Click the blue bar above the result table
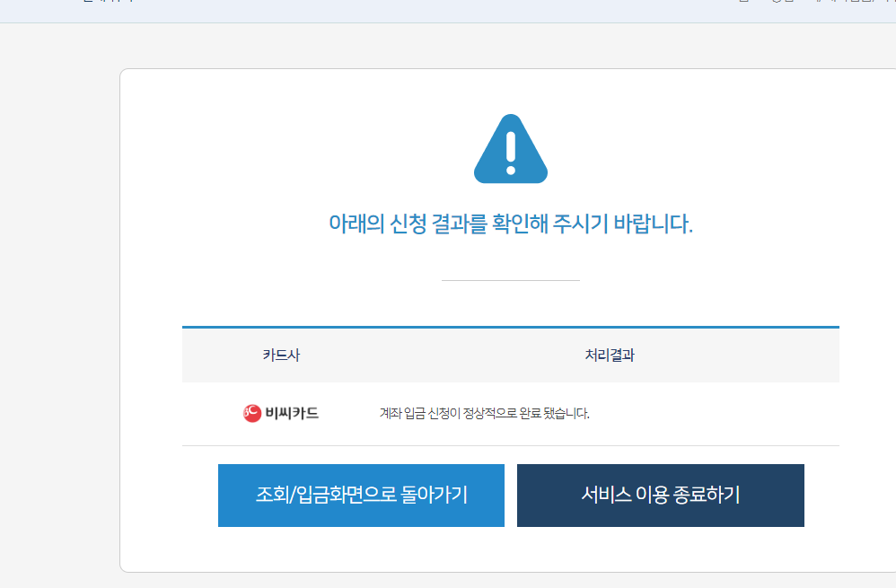 511,325
